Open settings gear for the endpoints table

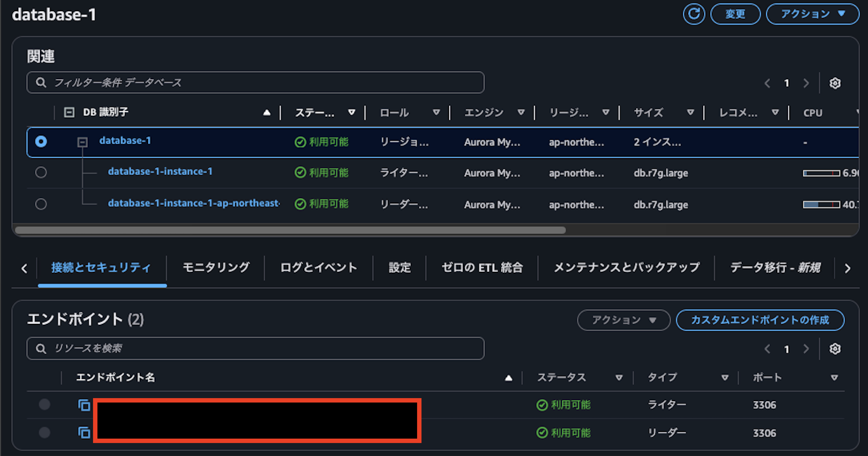point(835,349)
